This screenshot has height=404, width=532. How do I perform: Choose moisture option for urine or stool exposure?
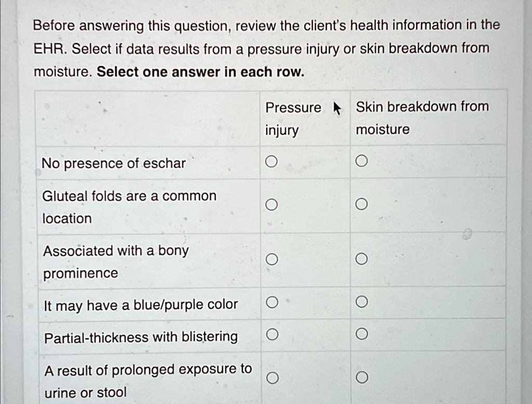[x=362, y=377]
